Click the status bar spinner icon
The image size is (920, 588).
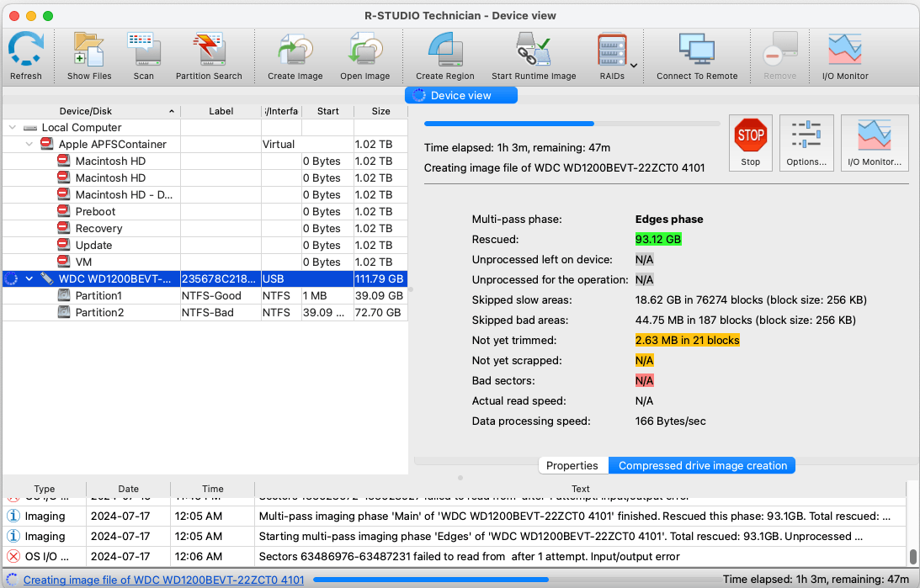point(12,580)
